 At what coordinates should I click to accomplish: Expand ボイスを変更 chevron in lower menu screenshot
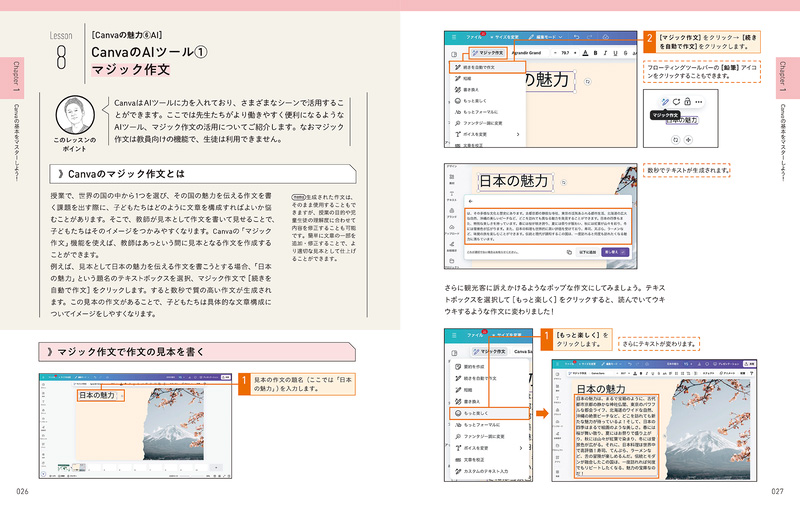tap(520, 448)
